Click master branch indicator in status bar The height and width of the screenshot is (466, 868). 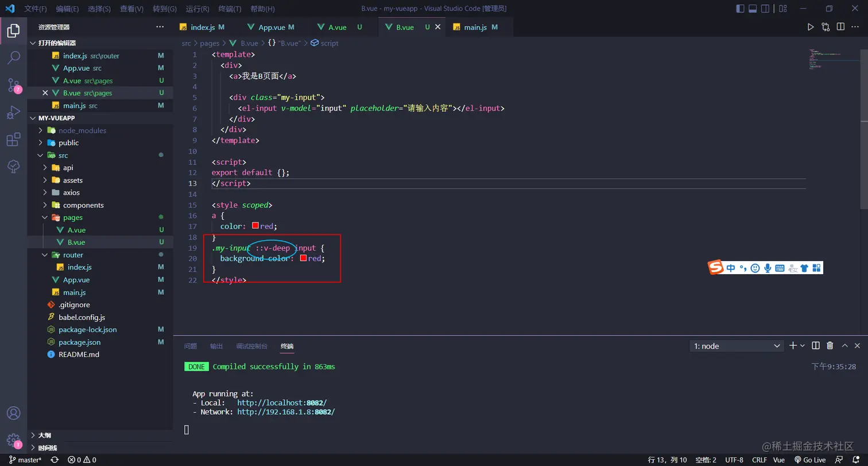tap(25, 460)
